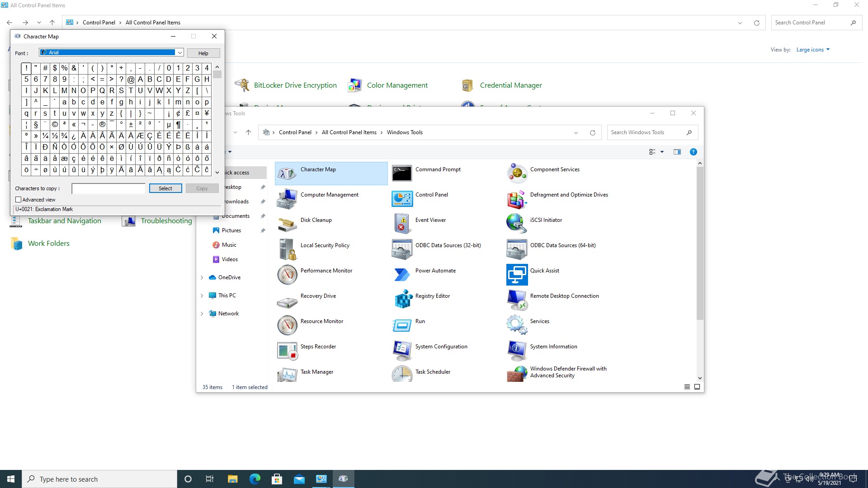The width and height of the screenshot is (868, 488).
Task: Click the Windows Tools file list scrollbar
Action: (700, 243)
